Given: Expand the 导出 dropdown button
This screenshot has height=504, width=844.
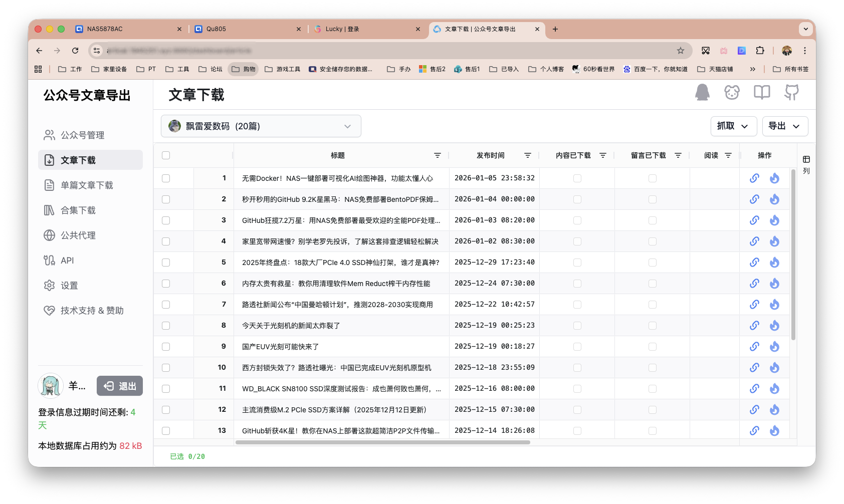Looking at the screenshot, I should [x=784, y=126].
